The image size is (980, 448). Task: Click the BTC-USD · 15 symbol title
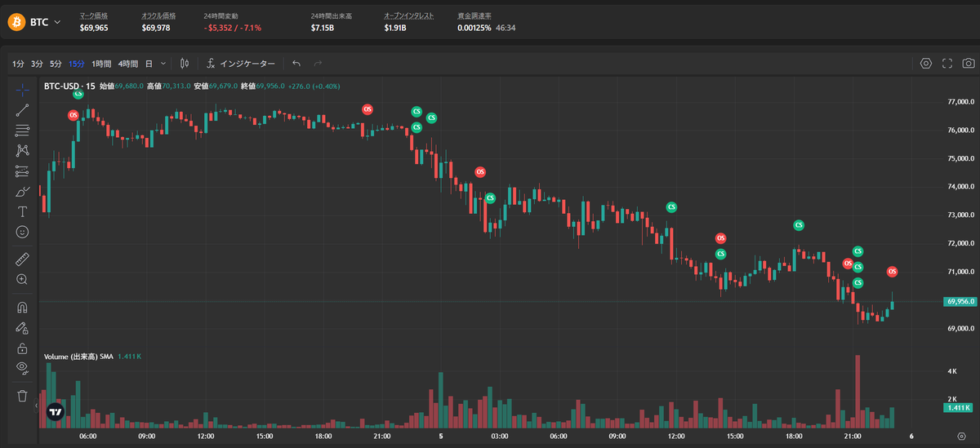click(69, 86)
